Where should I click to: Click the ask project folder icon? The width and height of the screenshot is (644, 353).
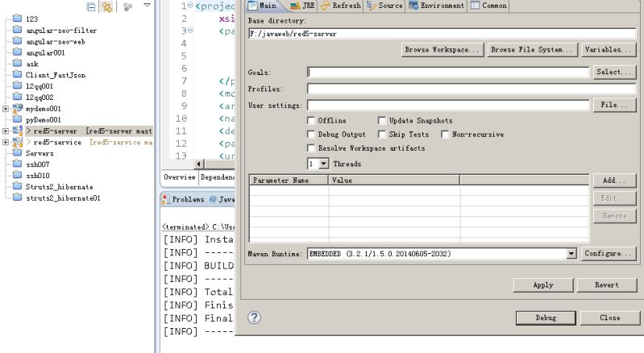tap(17, 63)
